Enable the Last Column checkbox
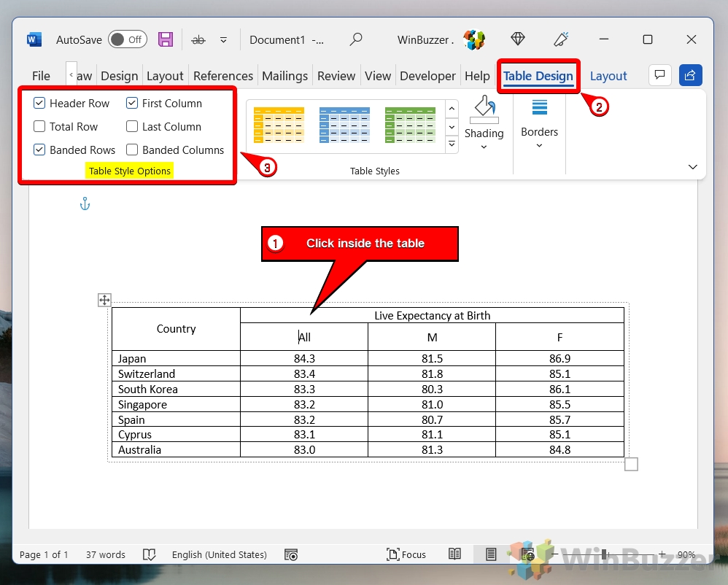 pos(132,126)
